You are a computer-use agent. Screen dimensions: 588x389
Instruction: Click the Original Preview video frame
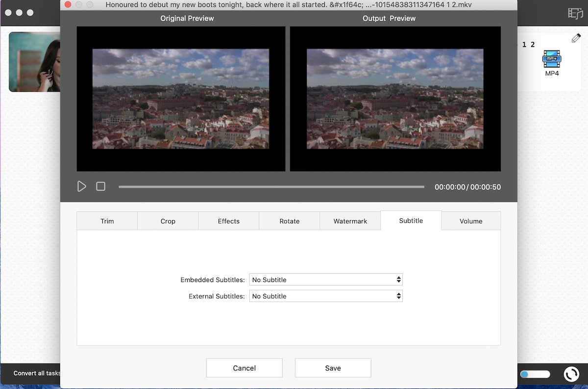tap(181, 99)
